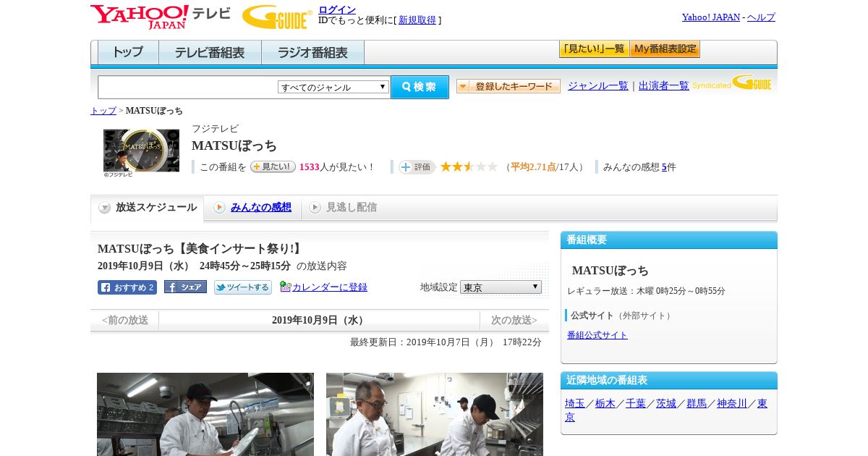Open ジャンル一覧 link
Screen dimensions: 868x456
click(598, 86)
